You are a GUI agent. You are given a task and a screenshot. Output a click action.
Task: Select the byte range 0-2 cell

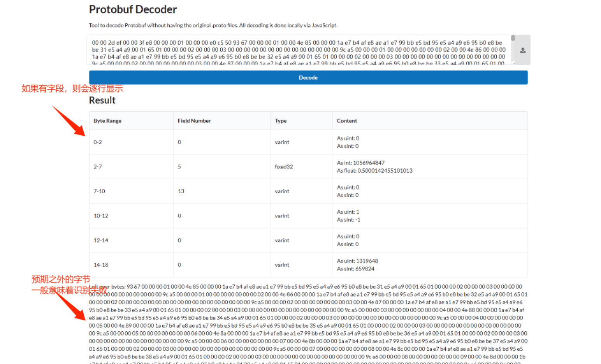(98, 142)
